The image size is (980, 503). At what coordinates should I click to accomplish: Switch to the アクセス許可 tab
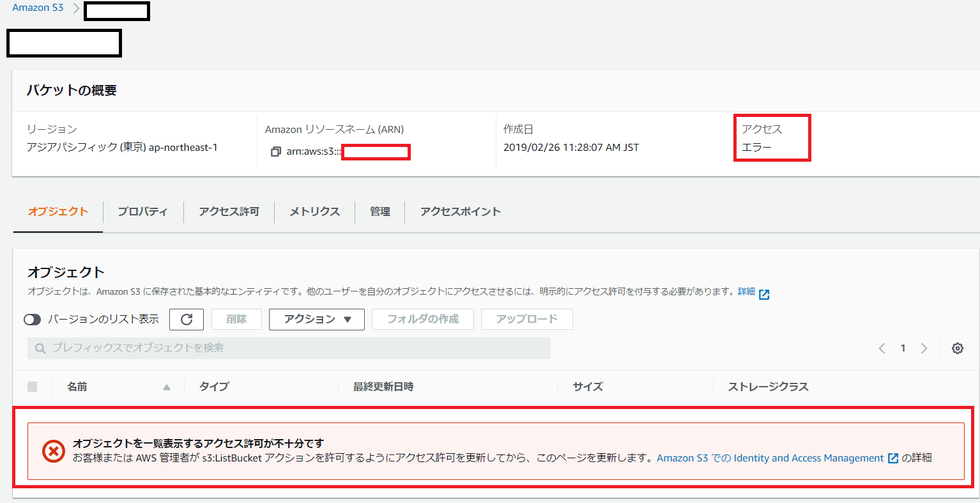[x=228, y=212]
